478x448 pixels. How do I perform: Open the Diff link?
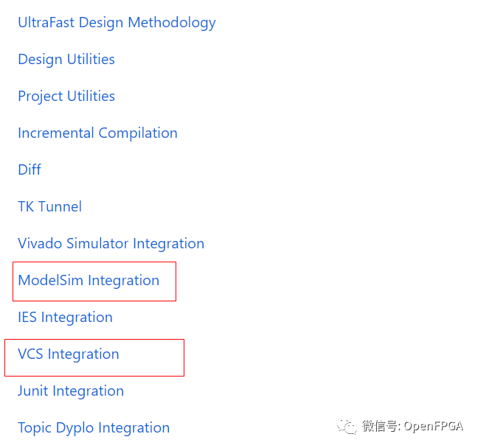click(x=30, y=169)
